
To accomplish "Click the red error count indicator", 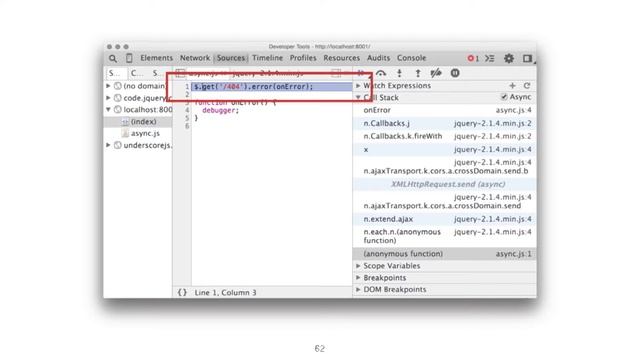I will tap(473, 58).
